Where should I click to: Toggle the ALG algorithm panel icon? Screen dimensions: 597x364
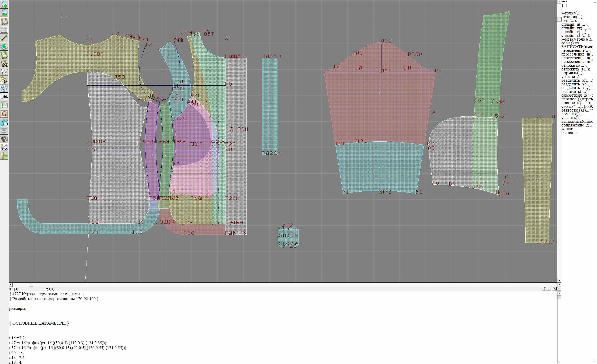4,147
